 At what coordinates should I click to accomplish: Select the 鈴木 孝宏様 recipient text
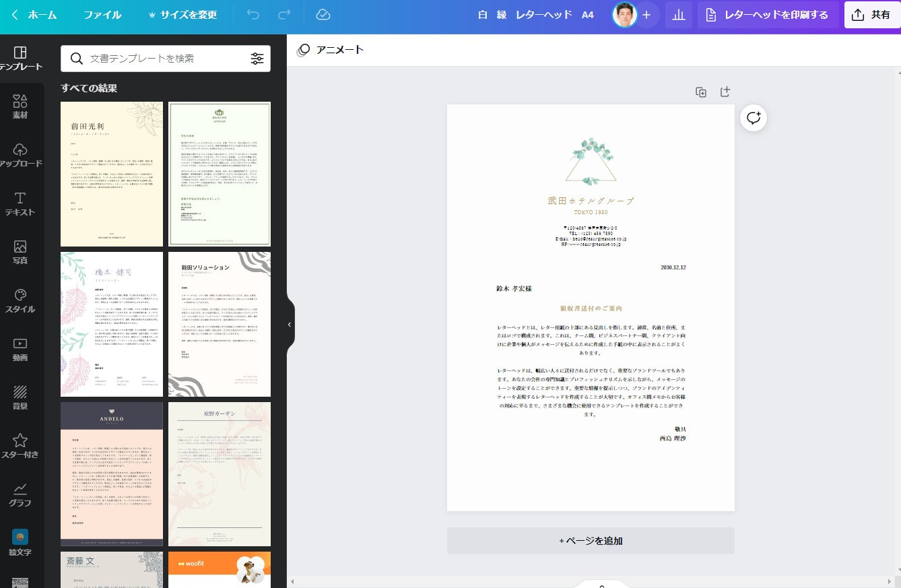(514, 288)
